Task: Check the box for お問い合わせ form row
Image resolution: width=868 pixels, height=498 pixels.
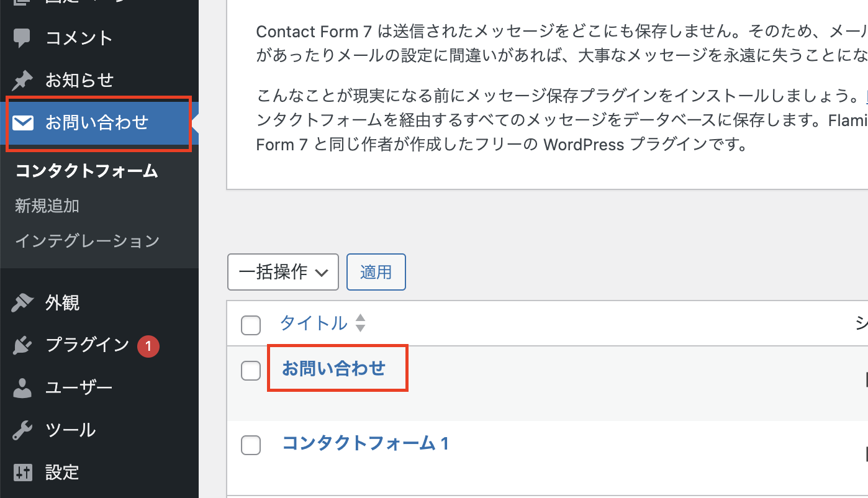Action: click(x=250, y=371)
